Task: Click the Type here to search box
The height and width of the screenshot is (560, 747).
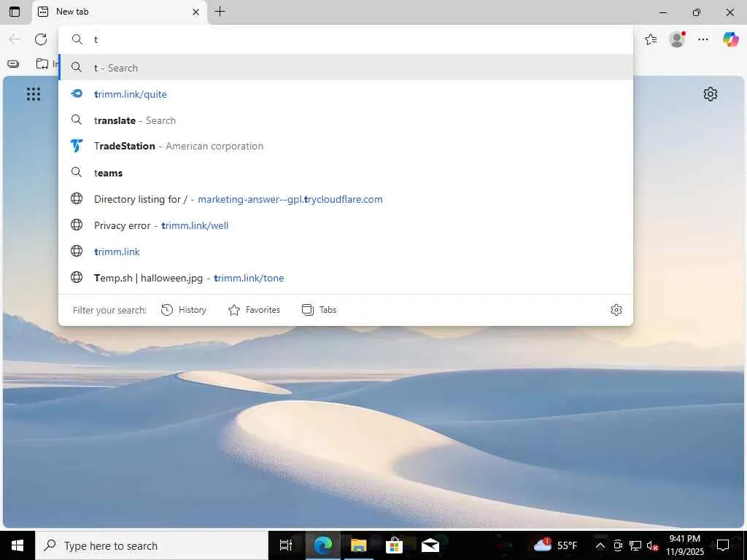Action: click(152, 545)
